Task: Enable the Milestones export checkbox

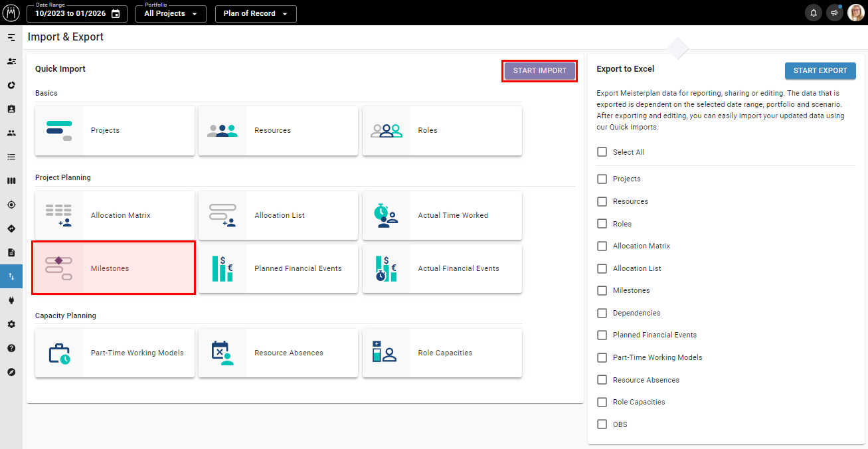Action: [x=602, y=290]
